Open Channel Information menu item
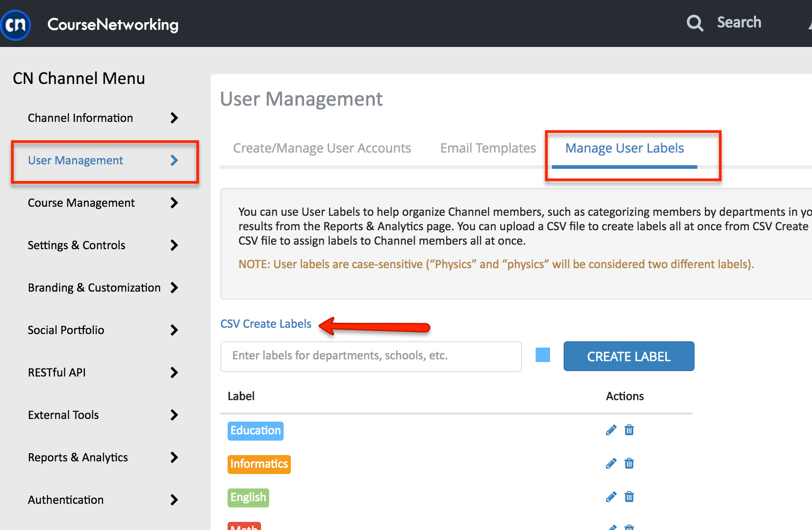Viewport: 812px width, 530px height. (80, 118)
